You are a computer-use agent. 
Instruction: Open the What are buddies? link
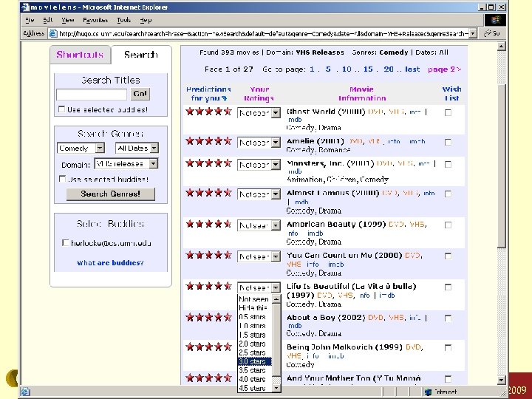(x=110, y=263)
